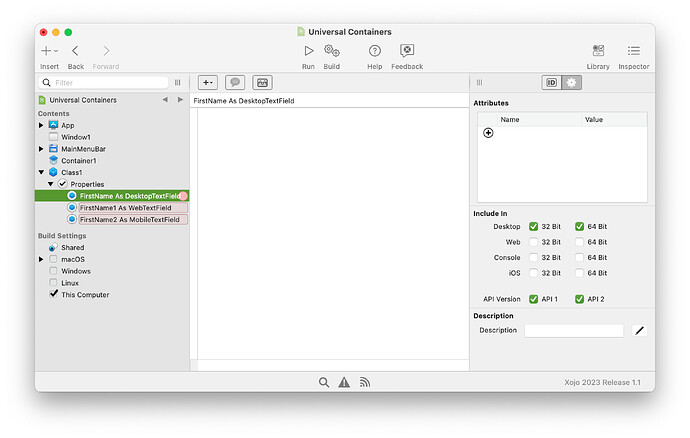Image resolution: width=690 pixels, height=438 pixels.
Task: Toggle API 1 checkbox
Action: coord(533,299)
